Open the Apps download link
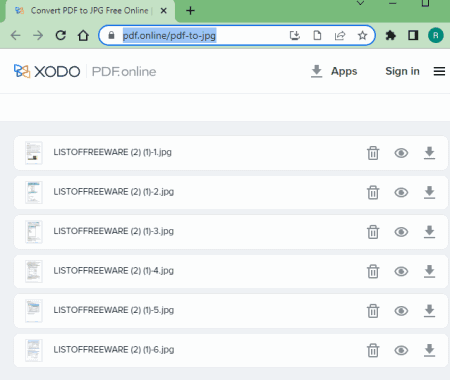450x380 pixels. click(334, 71)
